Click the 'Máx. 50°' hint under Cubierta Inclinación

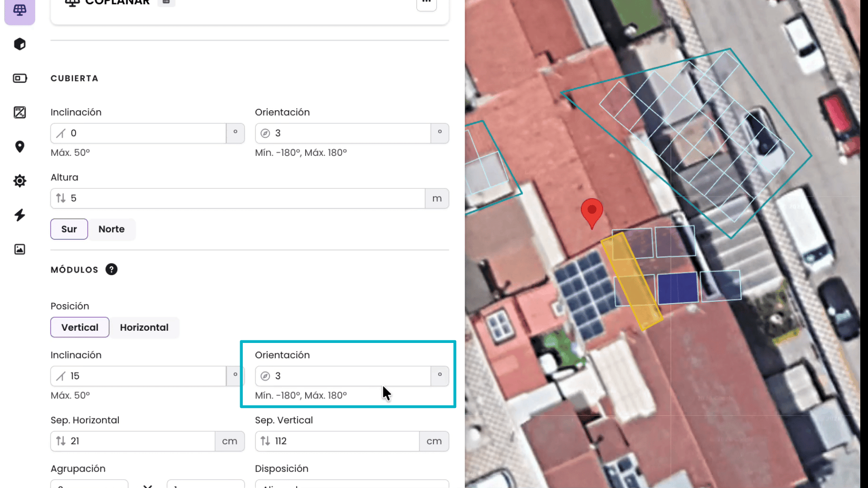[x=70, y=153]
